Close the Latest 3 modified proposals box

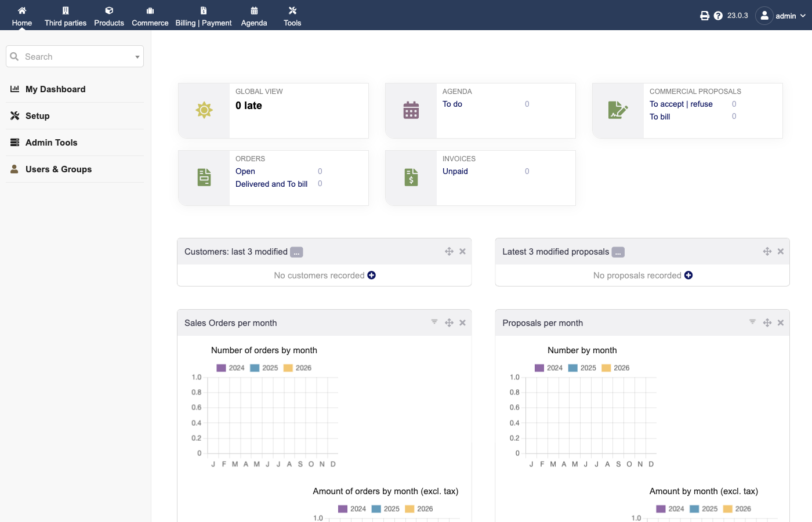click(x=781, y=251)
